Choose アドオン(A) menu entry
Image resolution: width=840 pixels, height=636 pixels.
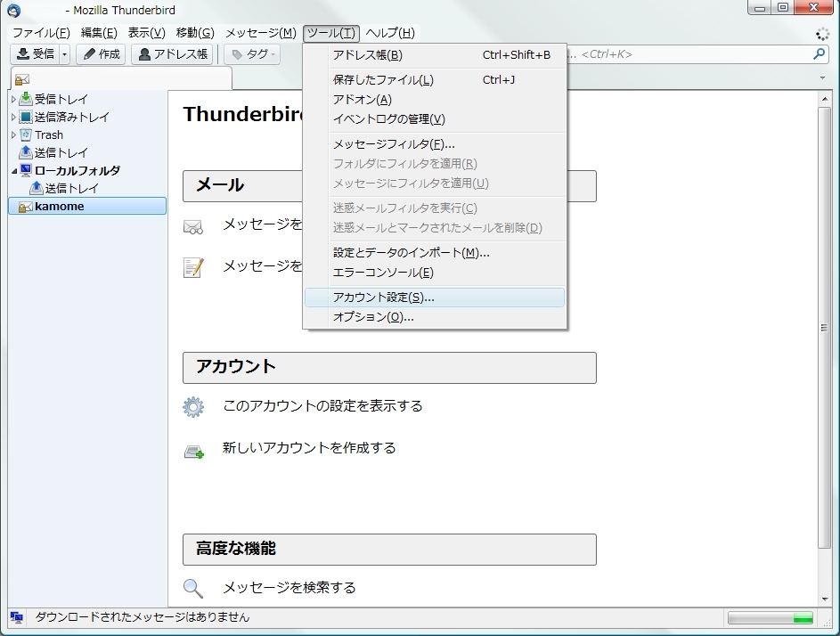[x=435, y=100]
